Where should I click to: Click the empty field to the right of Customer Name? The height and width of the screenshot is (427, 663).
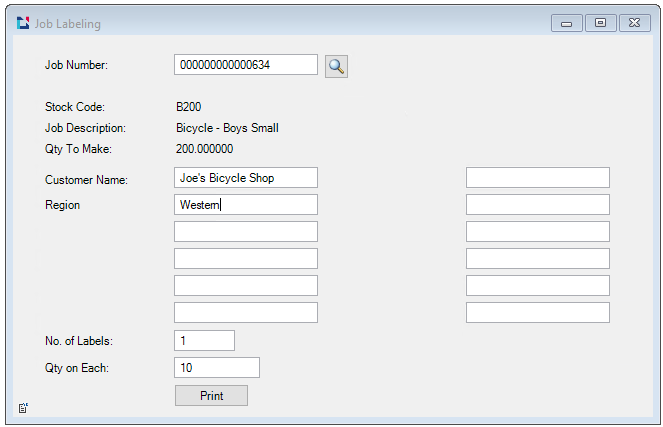pos(538,178)
